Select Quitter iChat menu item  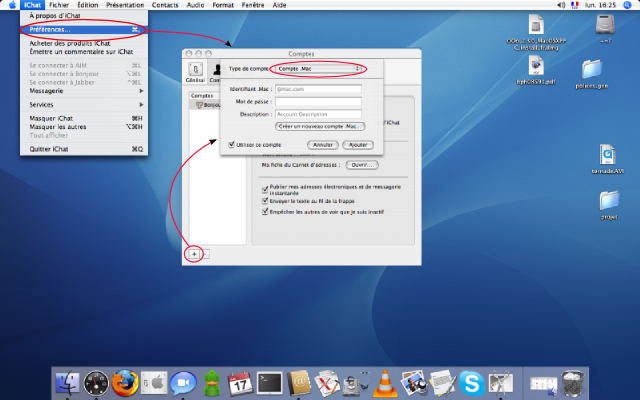tap(84, 149)
